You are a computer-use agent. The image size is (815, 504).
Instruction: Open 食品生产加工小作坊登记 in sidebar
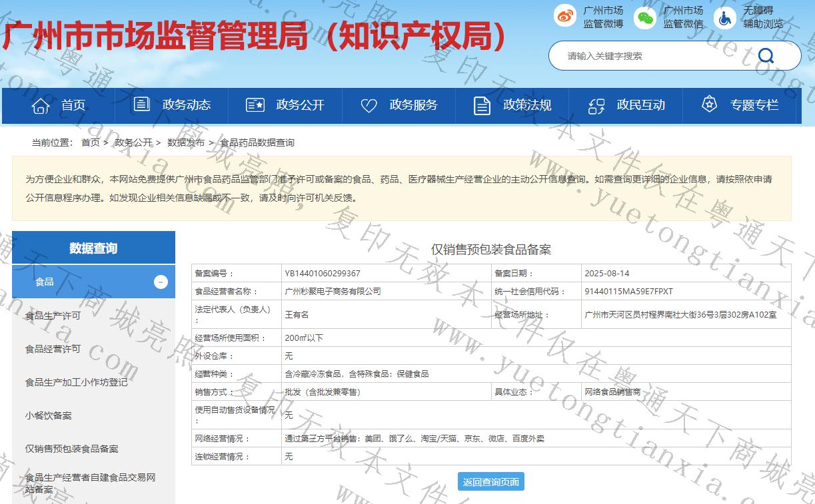click(76, 382)
